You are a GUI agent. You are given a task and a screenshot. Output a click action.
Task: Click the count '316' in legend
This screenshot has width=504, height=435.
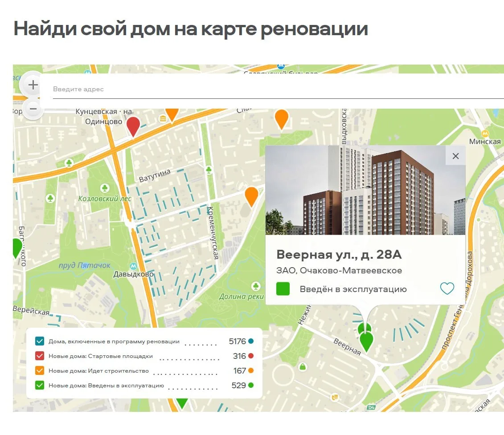click(x=239, y=356)
